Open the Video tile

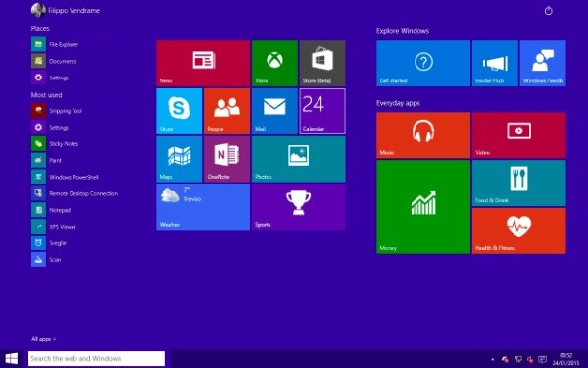tap(519, 135)
